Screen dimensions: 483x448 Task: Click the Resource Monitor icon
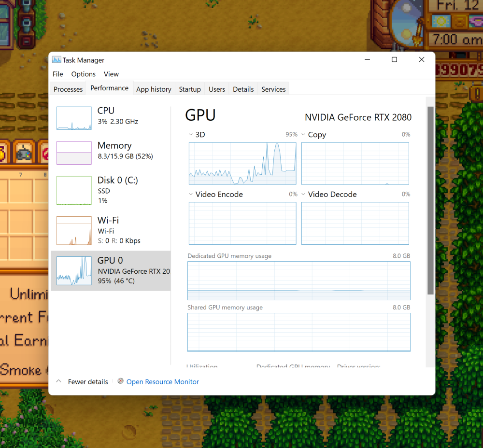click(x=121, y=381)
